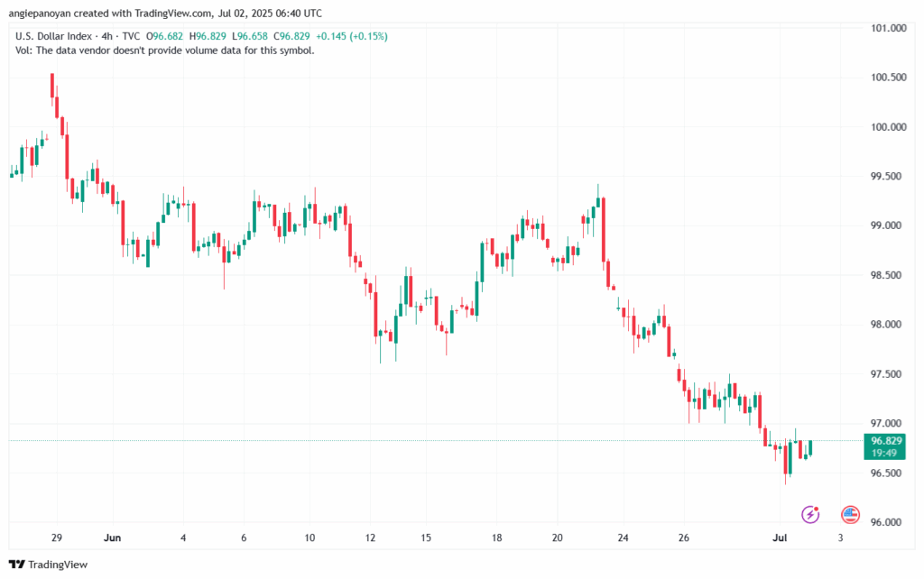Click the high value H96.829 in the legend

[x=208, y=36]
